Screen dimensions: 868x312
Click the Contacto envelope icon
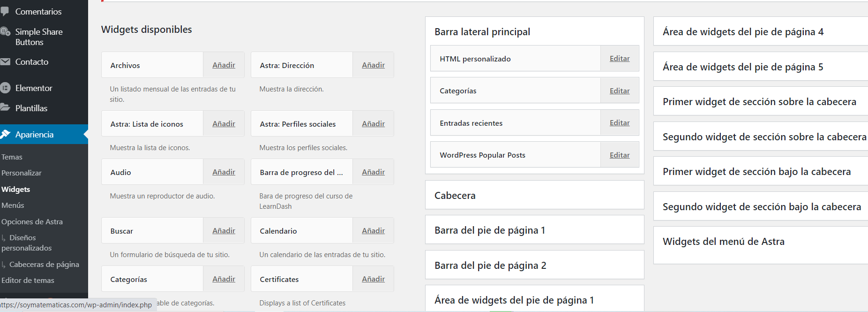tap(5, 61)
